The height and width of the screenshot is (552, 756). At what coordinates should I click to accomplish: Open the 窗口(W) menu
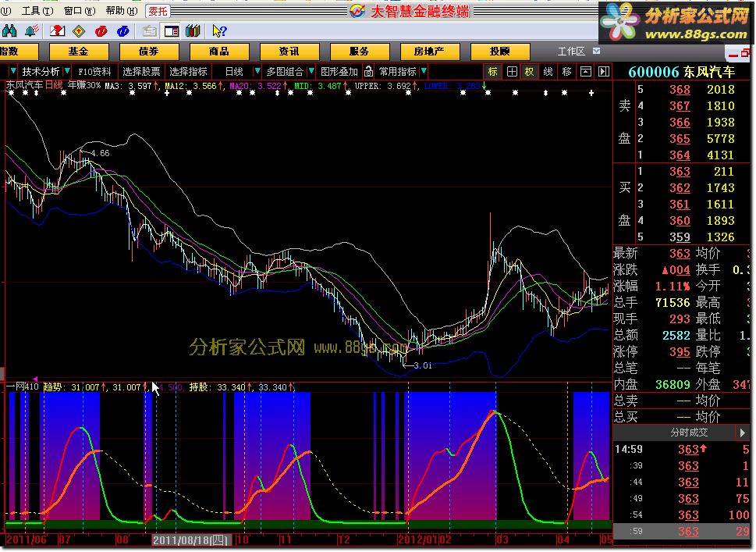click(79, 11)
